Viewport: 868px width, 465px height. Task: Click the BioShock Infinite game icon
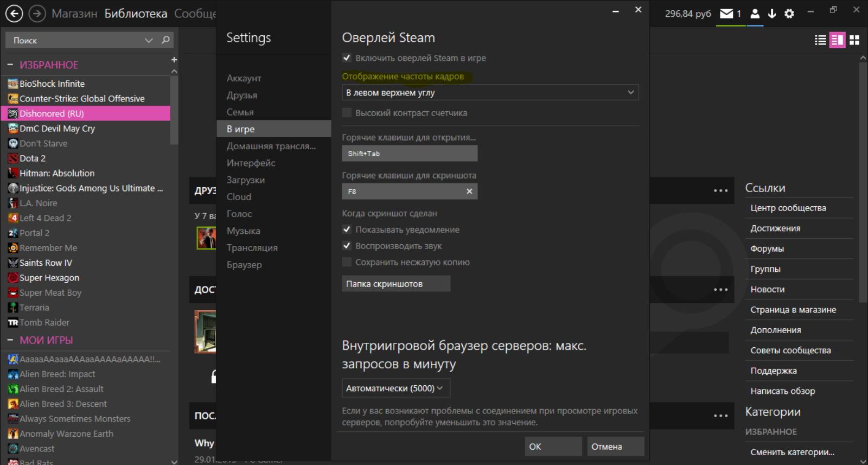(x=13, y=84)
